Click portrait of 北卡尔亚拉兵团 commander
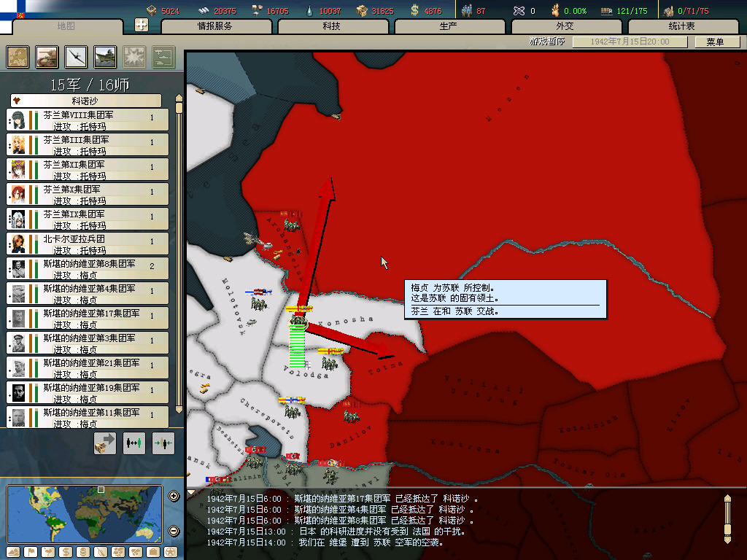Screen dimensions: 747x560 pos(18,244)
